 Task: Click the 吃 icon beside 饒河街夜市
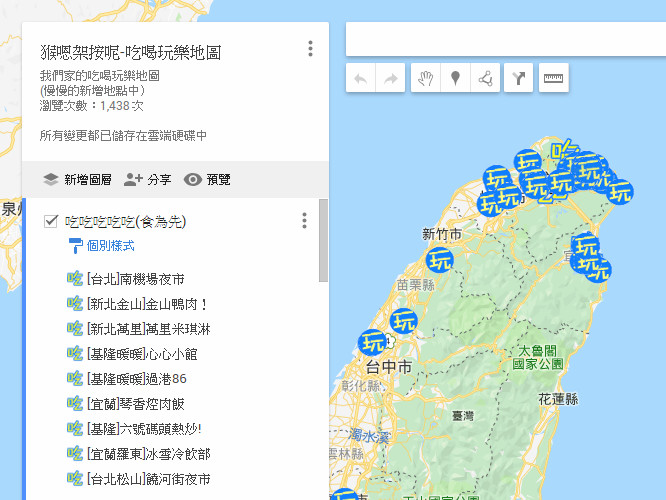point(75,479)
